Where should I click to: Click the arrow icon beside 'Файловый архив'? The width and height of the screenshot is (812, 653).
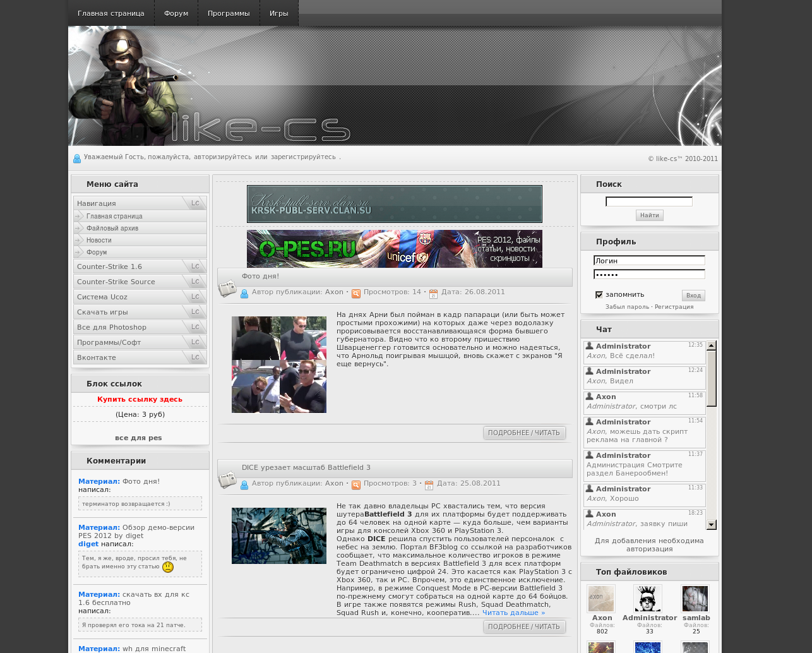click(x=79, y=228)
